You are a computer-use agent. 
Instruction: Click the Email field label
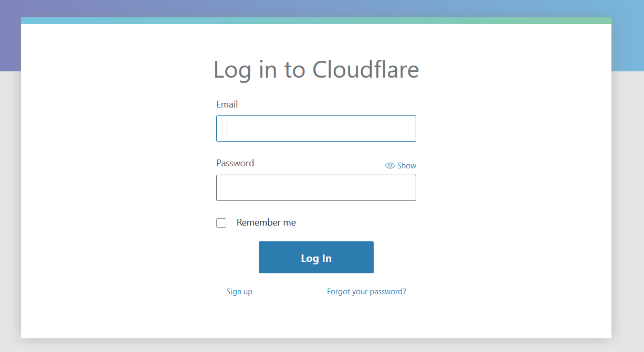(x=227, y=104)
